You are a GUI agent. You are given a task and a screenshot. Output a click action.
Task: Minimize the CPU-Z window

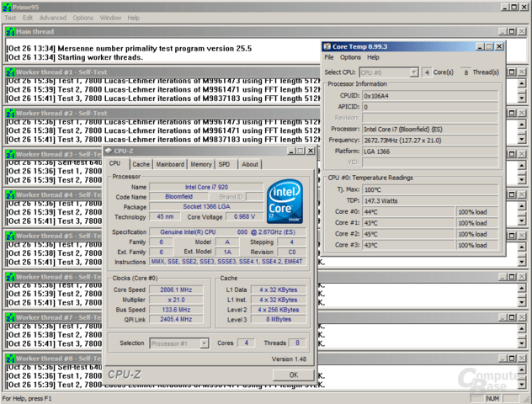click(x=291, y=151)
